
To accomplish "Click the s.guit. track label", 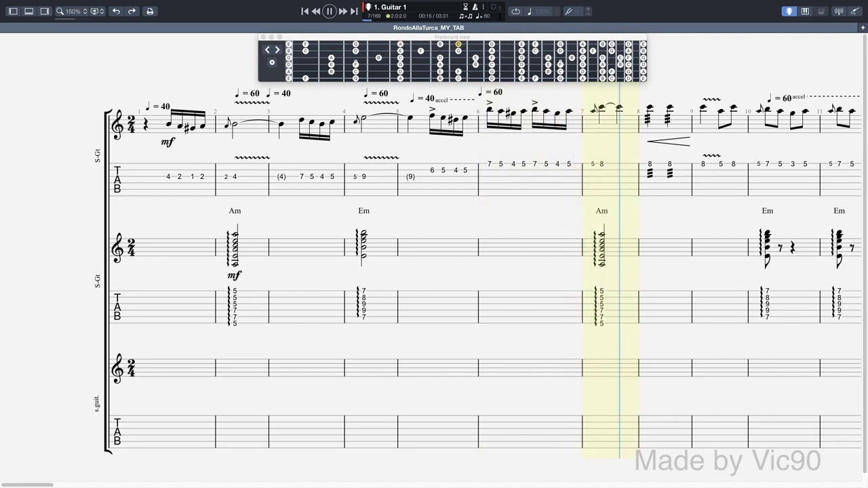I will (x=96, y=403).
